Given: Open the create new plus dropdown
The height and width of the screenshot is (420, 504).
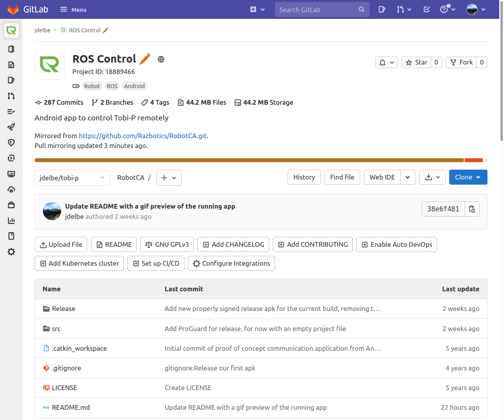Looking at the screenshot, I should click(x=257, y=9).
